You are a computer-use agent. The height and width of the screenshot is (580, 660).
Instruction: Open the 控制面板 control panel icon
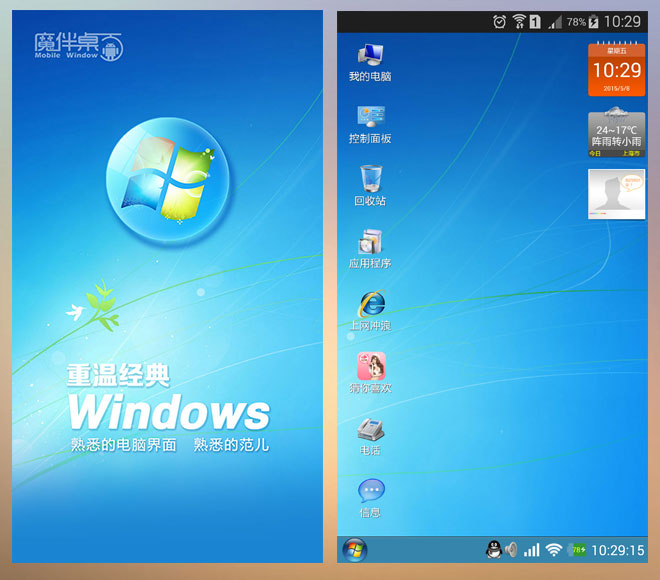[x=370, y=124]
